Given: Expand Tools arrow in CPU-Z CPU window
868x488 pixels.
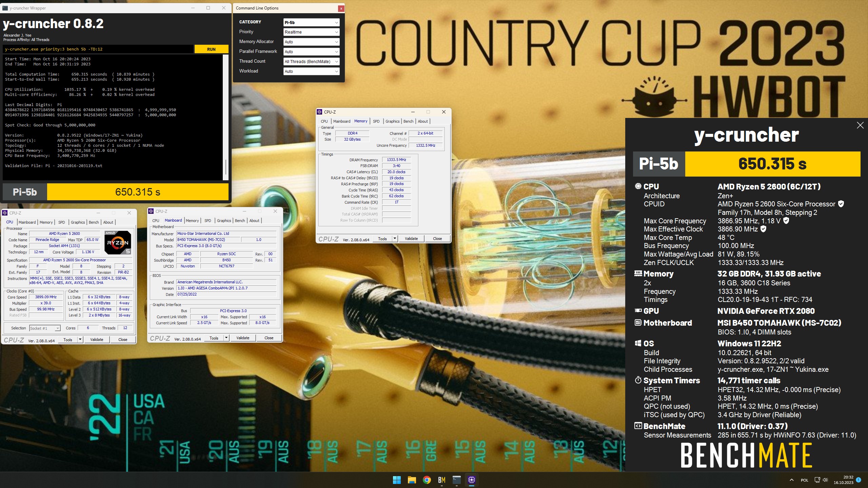Looking at the screenshot, I should pyautogui.click(x=80, y=339).
